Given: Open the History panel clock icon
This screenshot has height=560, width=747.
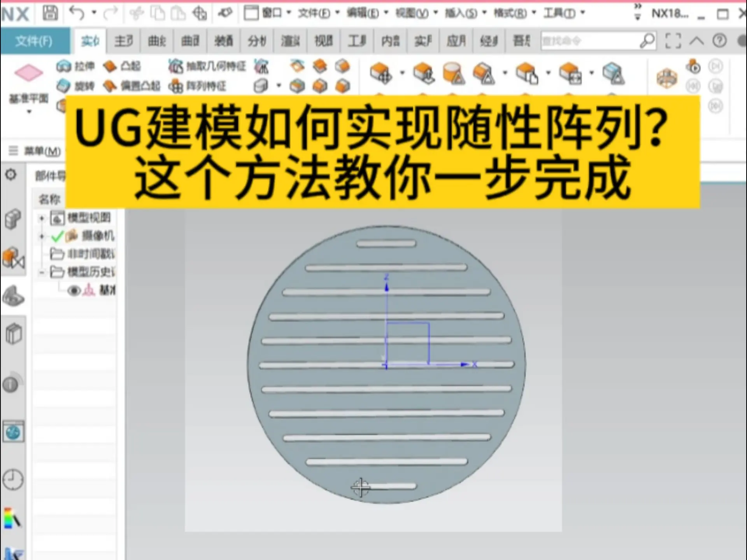Looking at the screenshot, I should (x=13, y=479).
